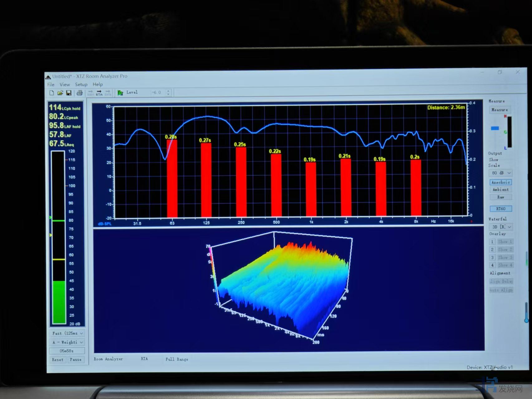
Task: Click the XTZ app logo in title bar
Action: coord(48,77)
